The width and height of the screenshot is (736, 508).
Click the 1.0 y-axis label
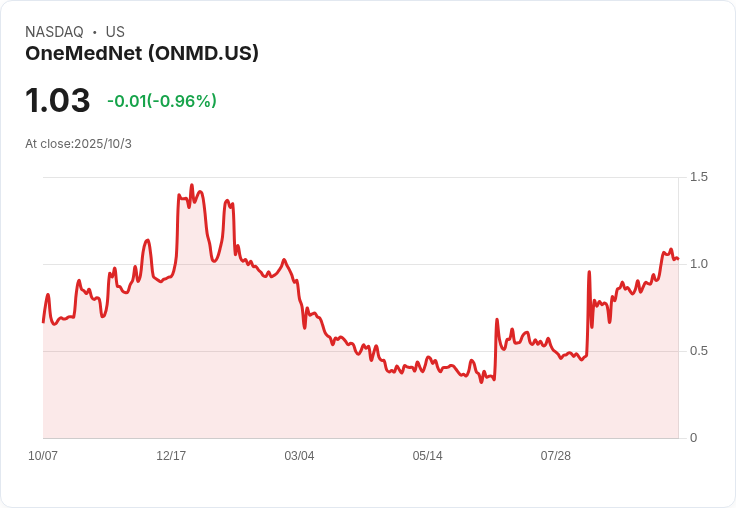698,264
